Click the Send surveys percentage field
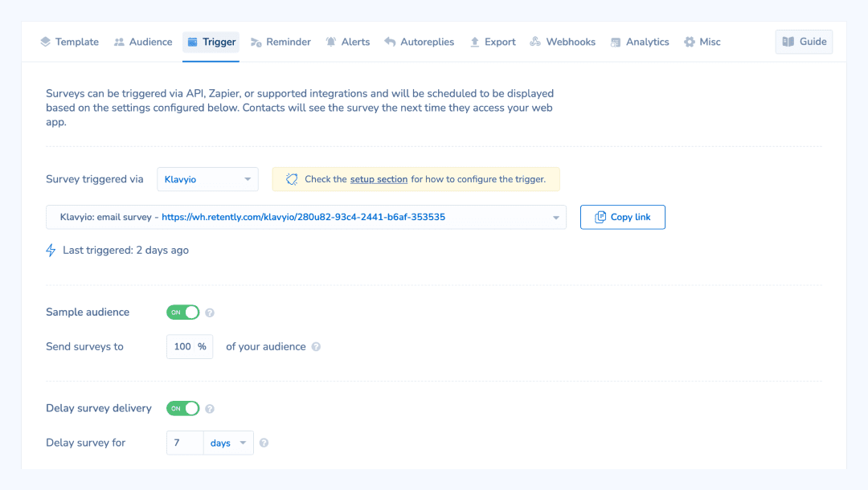This screenshot has height=490, width=868. point(190,347)
